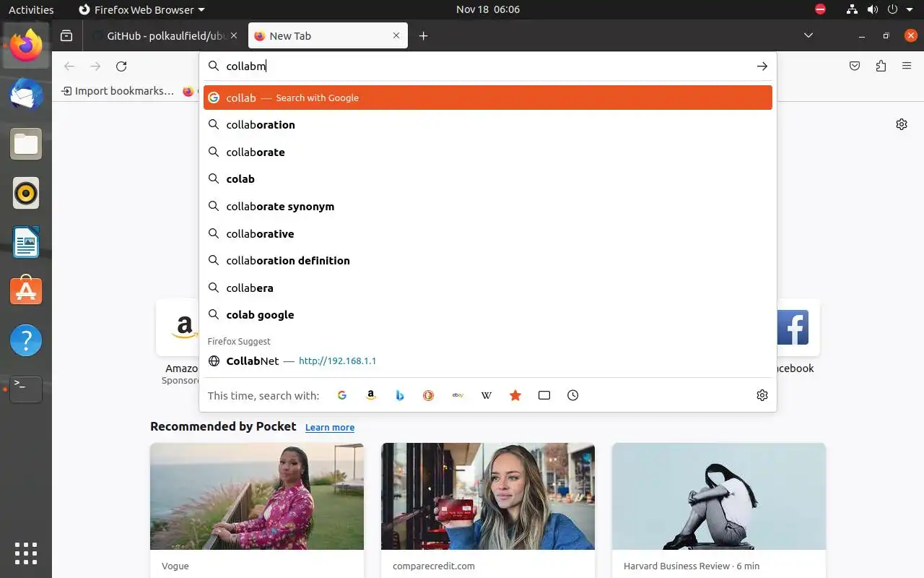The width and height of the screenshot is (924, 578).
Task: Search history using the clock icon
Action: [x=573, y=395]
